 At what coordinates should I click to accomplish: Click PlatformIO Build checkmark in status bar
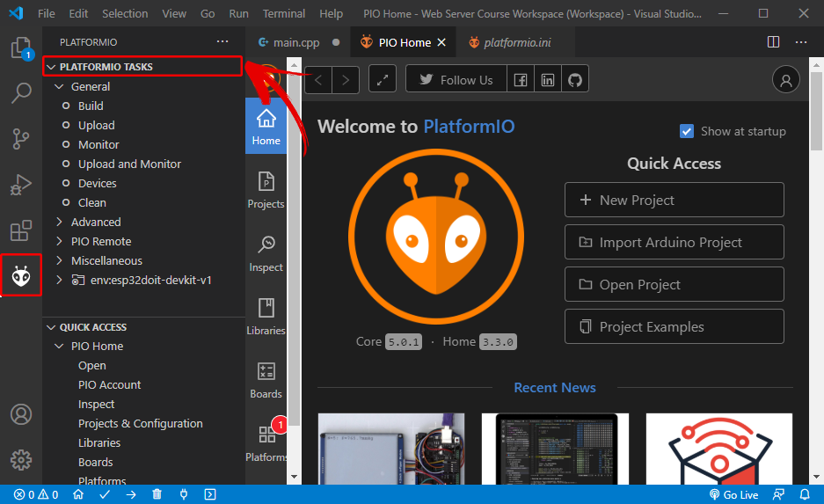[x=105, y=494]
